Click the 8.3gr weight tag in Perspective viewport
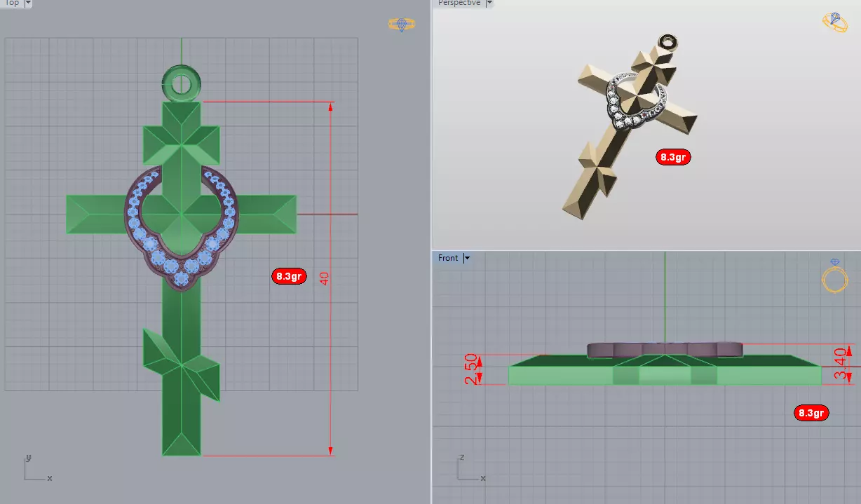The width and height of the screenshot is (861, 504). click(x=673, y=157)
